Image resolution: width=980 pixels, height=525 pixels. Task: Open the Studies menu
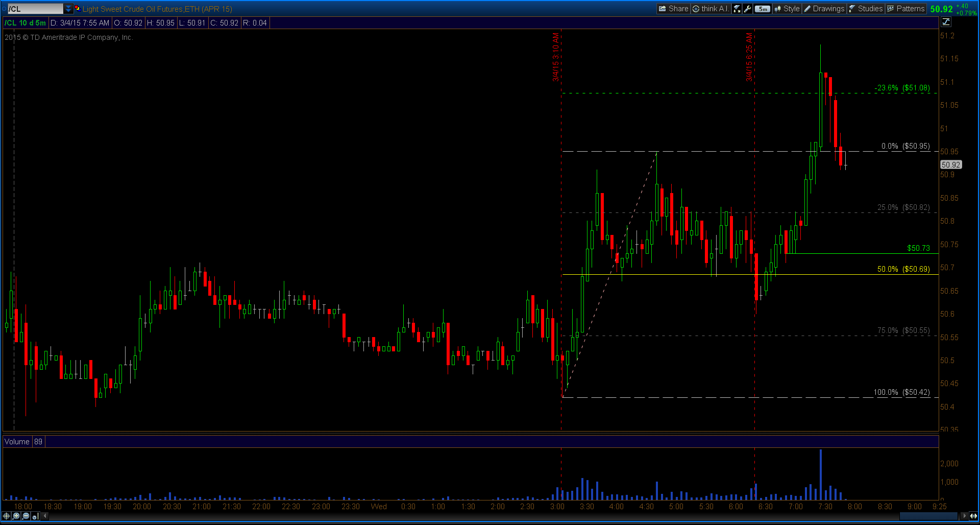[x=866, y=9]
